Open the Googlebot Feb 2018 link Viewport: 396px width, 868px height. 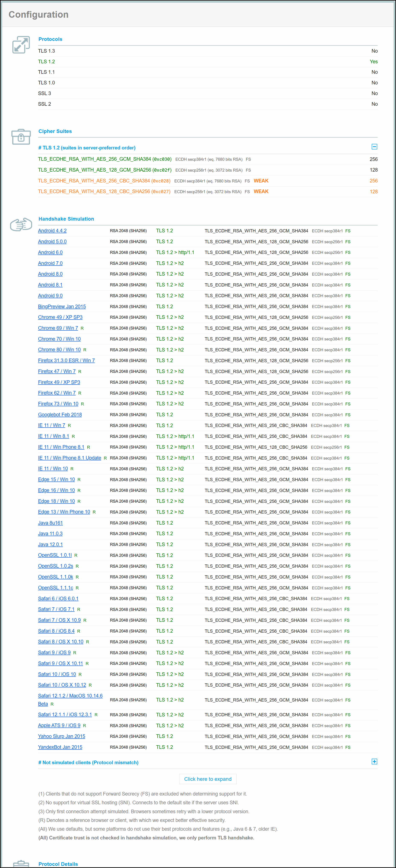(60, 414)
